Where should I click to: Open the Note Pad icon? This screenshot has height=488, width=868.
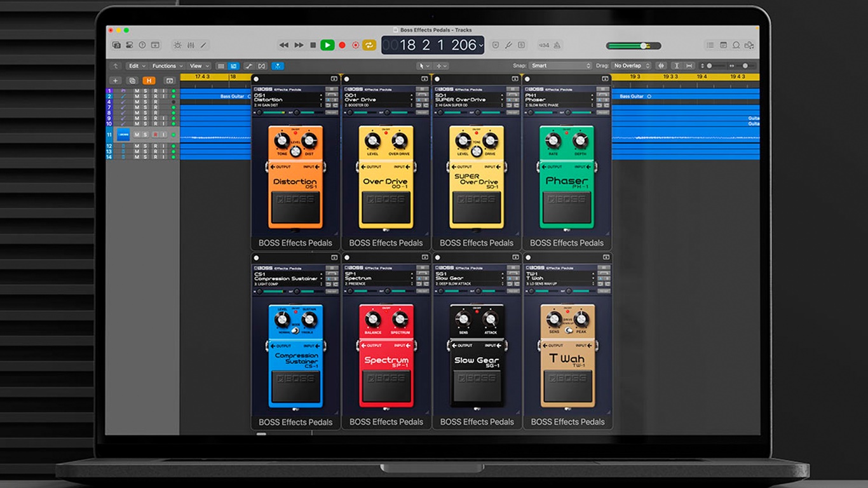click(723, 45)
